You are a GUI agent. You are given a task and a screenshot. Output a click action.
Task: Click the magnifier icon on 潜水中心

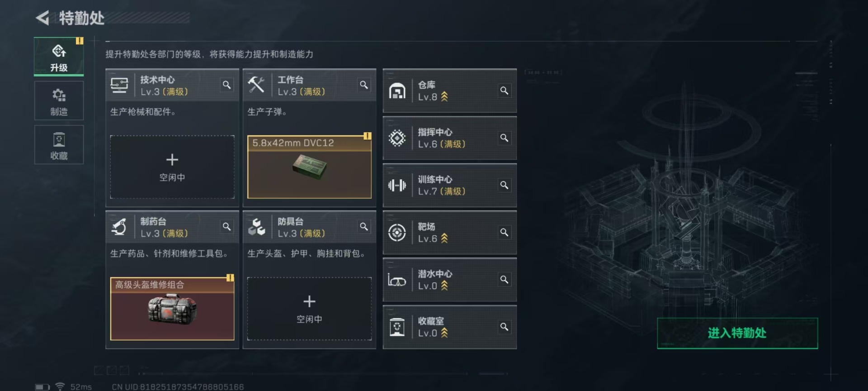pyautogui.click(x=504, y=279)
